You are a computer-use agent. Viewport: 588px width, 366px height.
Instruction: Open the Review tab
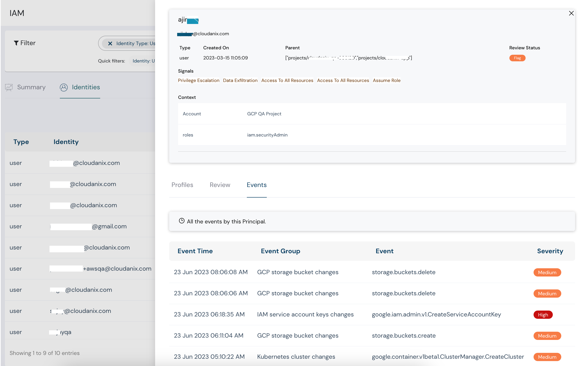point(220,185)
